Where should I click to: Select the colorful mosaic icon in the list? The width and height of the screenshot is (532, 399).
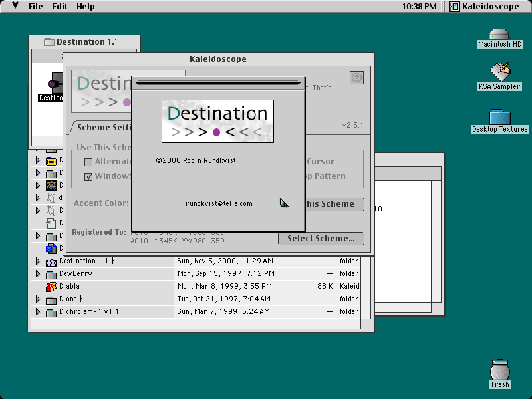[51, 186]
